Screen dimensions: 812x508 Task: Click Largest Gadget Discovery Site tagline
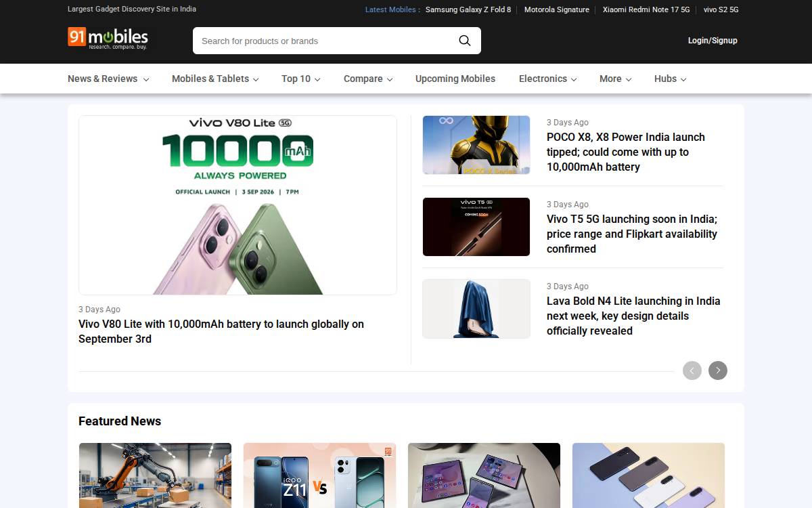click(132, 9)
